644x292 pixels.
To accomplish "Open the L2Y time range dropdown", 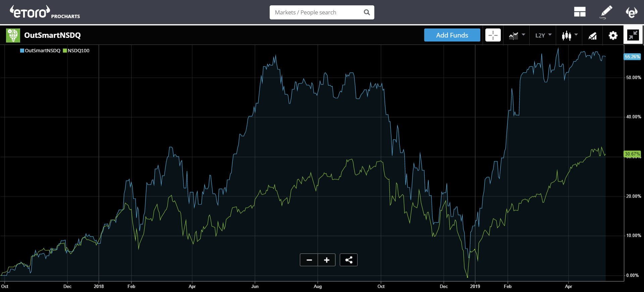I will [x=543, y=35].
